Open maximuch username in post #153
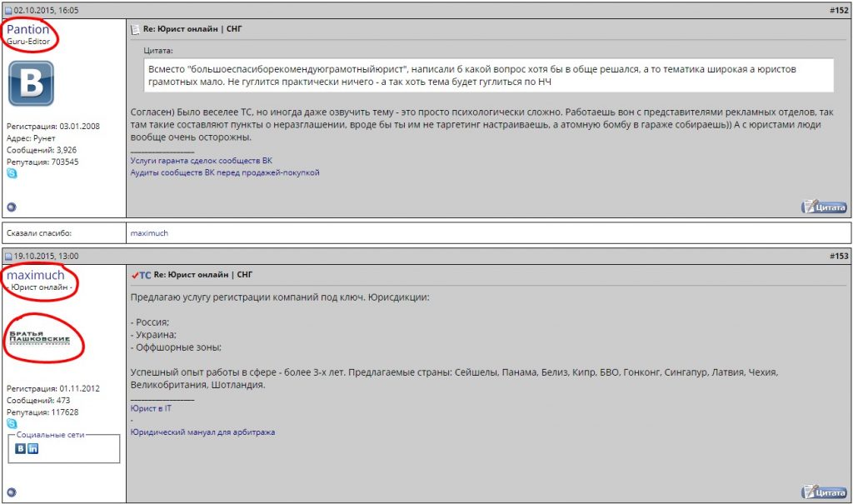The image size is (853, 504). click(x=36, y=275)
